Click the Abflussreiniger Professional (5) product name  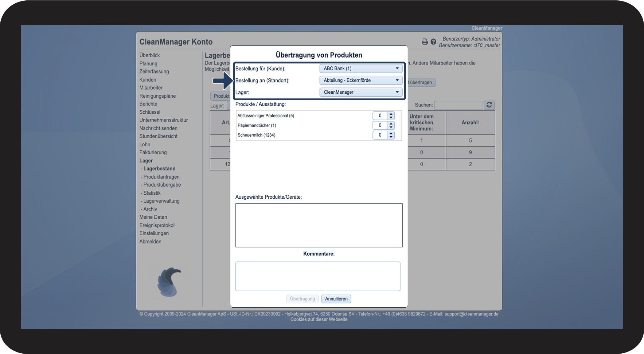pyautogui.click(x=266, y=116)
